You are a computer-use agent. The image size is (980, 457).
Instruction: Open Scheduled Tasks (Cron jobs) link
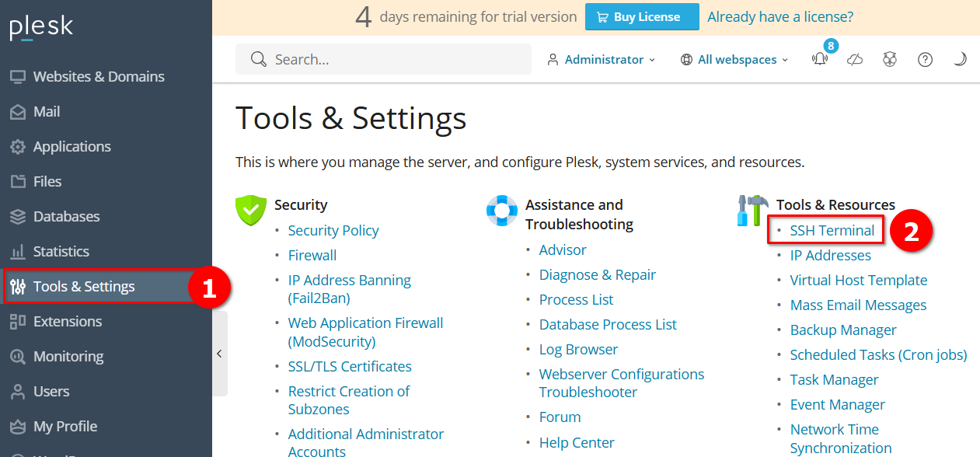tap(878, 354)
